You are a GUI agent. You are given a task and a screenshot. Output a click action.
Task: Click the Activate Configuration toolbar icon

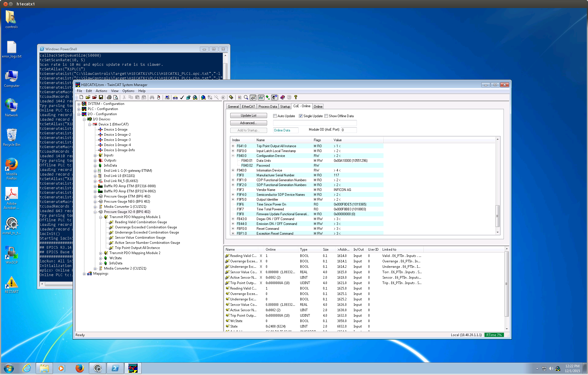[188, 97]
